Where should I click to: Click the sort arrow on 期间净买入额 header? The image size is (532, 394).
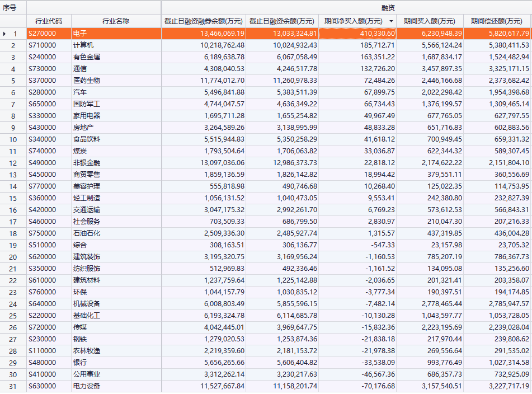(x=391, y=21)
